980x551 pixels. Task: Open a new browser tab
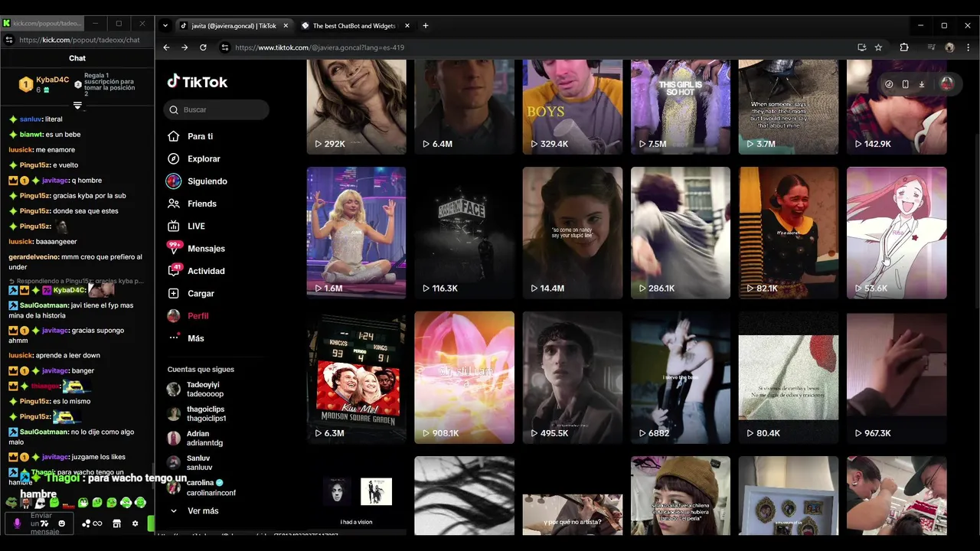(x=426, y=25)
